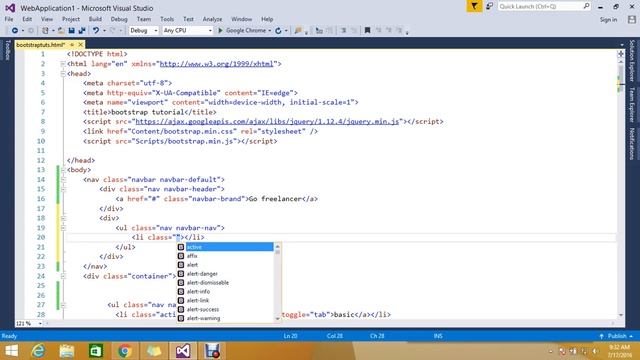Click the feedback icon beside Quick Launch
The height and width of the screenshot is (360, 640).
click(489, 6)
